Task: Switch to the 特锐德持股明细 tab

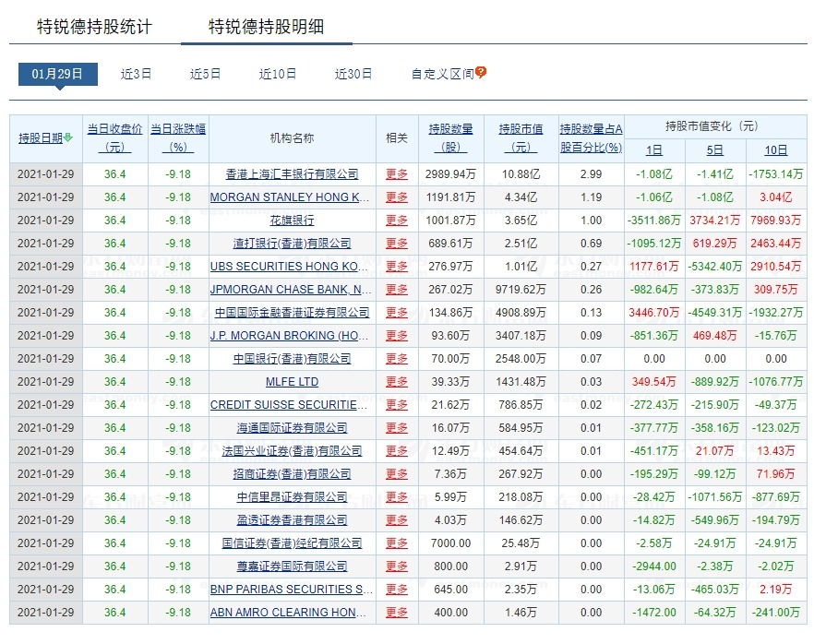Action: click(267, 27)
